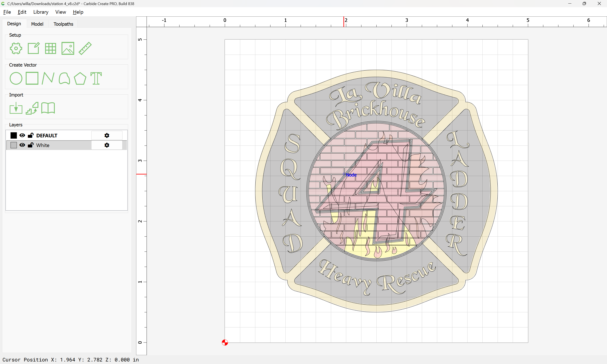Click the White layer color swatch
This screenshot has width=607, height=364.
(14, 145)
